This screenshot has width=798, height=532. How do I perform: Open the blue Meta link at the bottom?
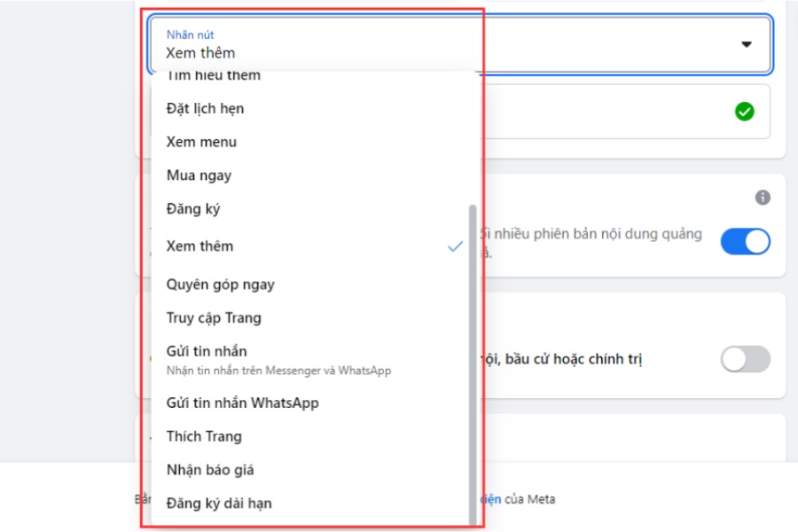(x=490, y=499)
